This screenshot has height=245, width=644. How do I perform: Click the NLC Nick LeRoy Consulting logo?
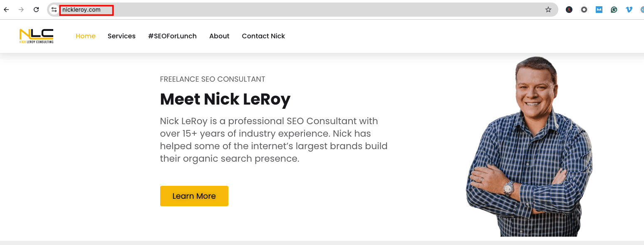[36, 36]
